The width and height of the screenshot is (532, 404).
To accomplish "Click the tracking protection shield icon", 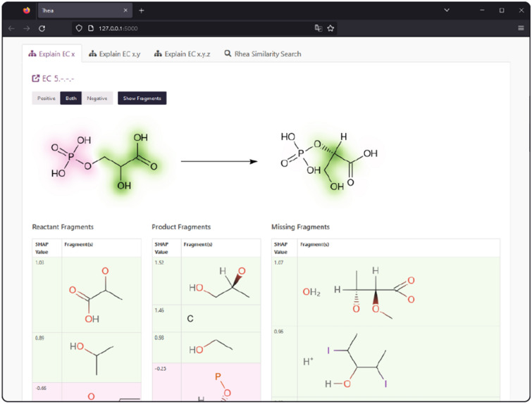I will 79,28.
